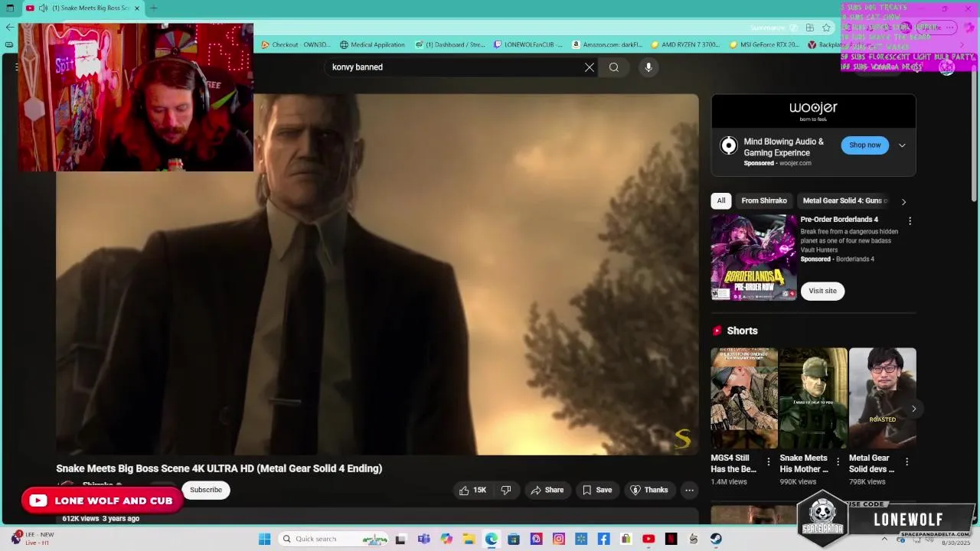Viewport: 980px width, 551px height.
Task: Open the Metal Gear Solid devs short
Action: 882,398
